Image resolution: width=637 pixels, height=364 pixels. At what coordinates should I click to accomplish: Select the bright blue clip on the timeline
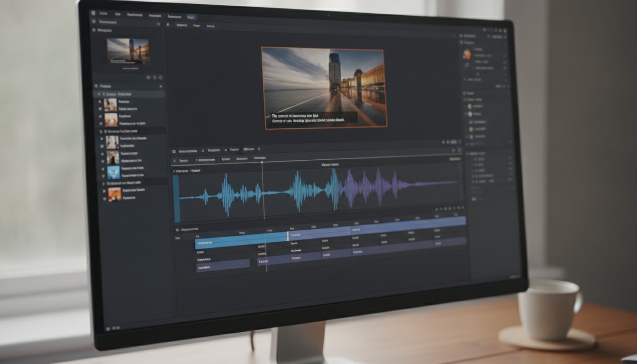241,241
